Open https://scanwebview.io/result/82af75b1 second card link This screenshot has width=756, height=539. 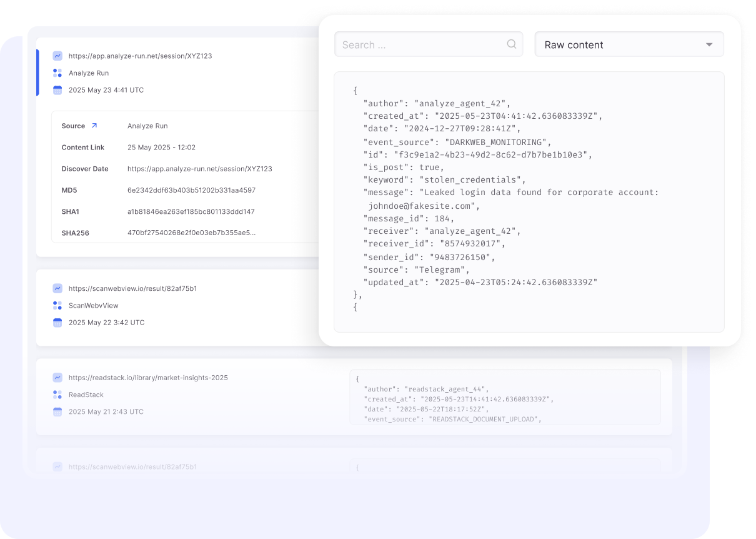[x=133, y=289]
